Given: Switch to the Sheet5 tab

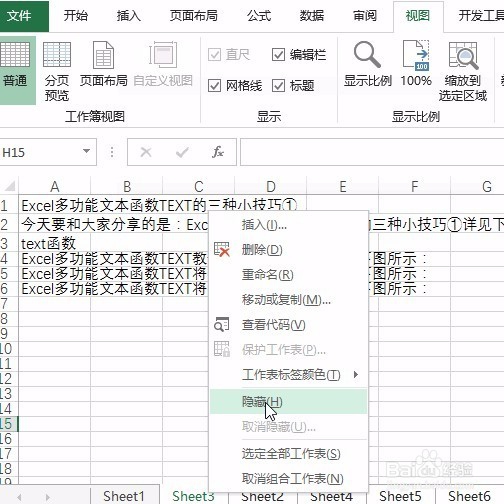Looking at the screenshot, I should (x=400, y=497).
